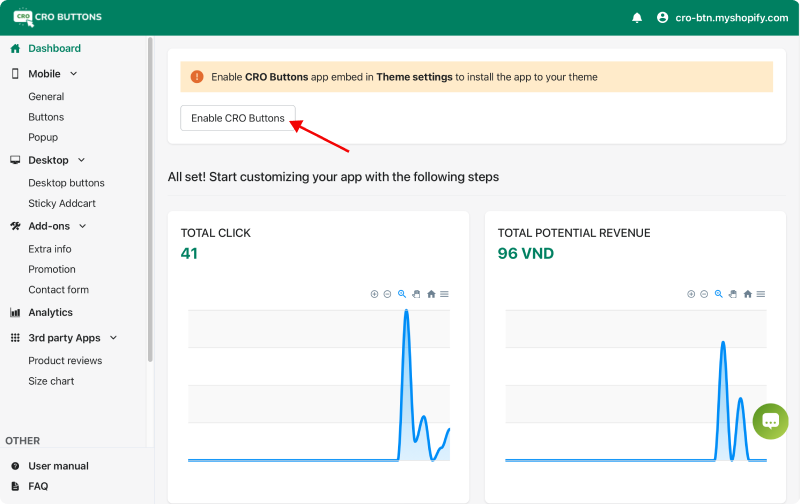
Task: Zoom out on Total Click chart
Action: (387, 294)
